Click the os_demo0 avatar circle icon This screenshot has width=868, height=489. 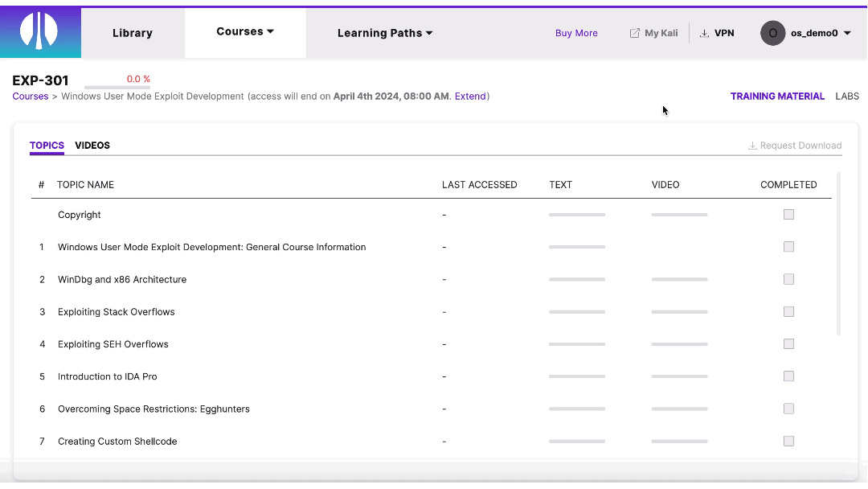(772, 33)
